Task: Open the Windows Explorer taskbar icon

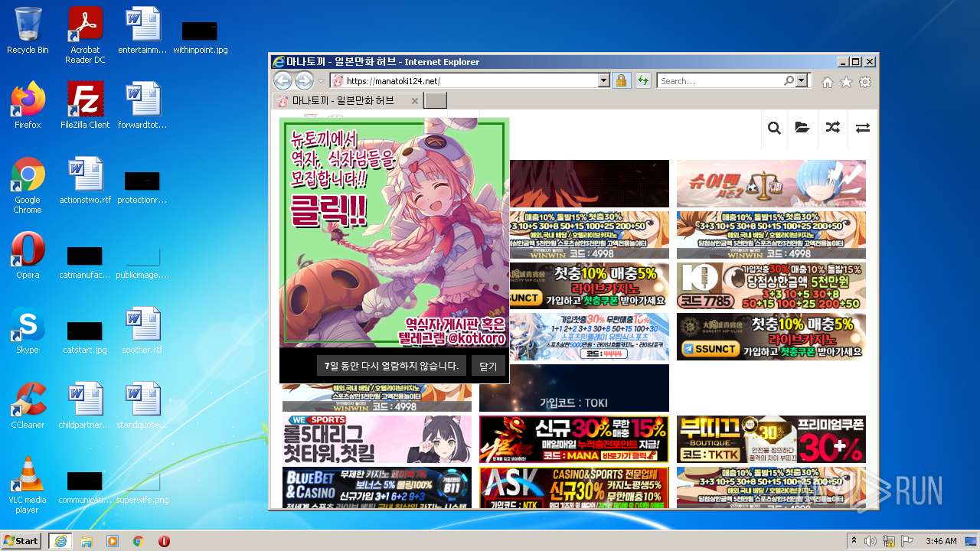Action: (x=87, y=541)
